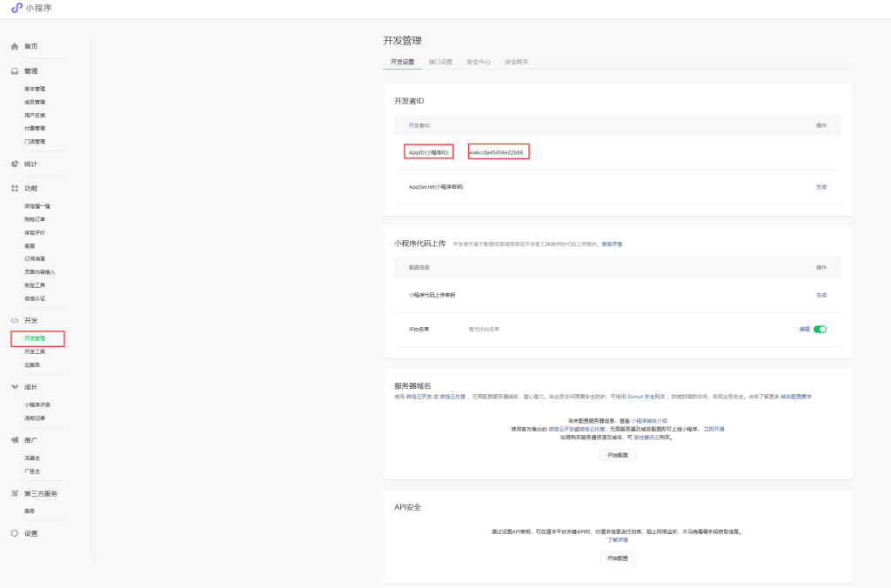Open 设置 via the gear icon
This screenshot has height=588, width=891.
click(x=15, y=533)
